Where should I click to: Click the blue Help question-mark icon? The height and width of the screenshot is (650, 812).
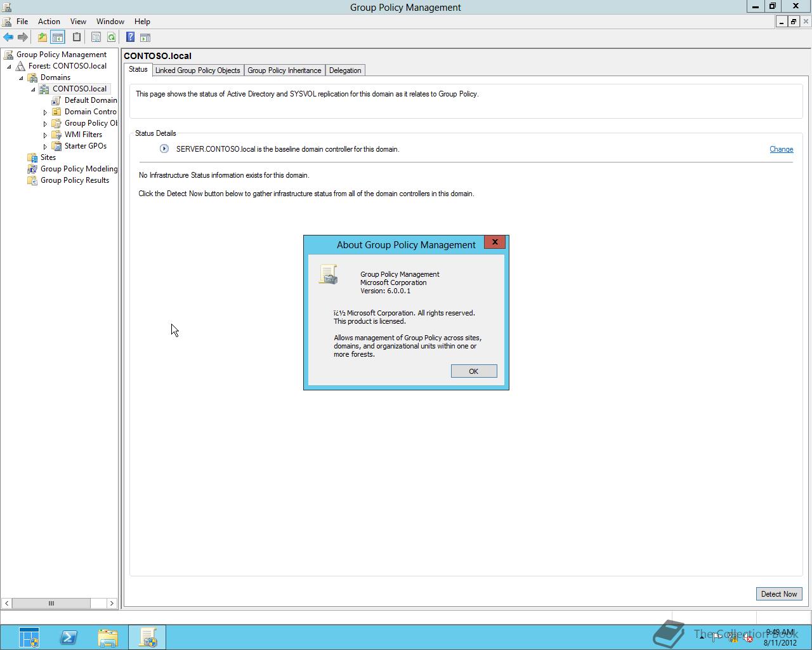[130, 37]
